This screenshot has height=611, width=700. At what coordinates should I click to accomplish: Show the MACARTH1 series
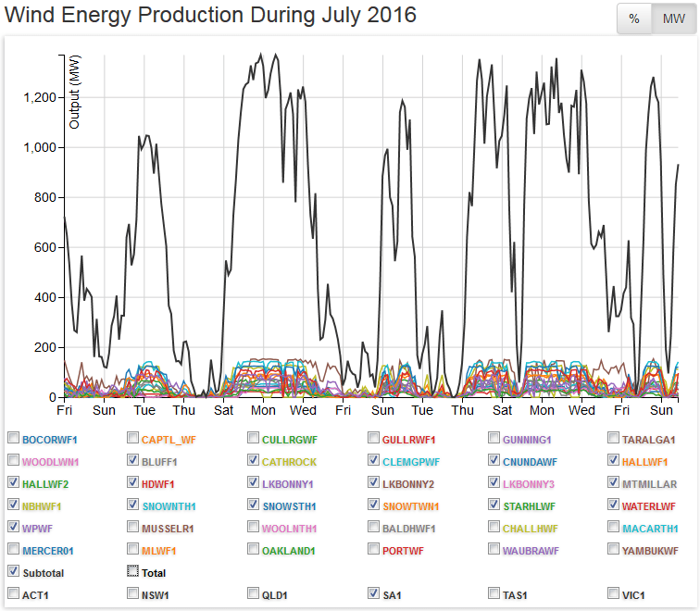tap(615, 527)
